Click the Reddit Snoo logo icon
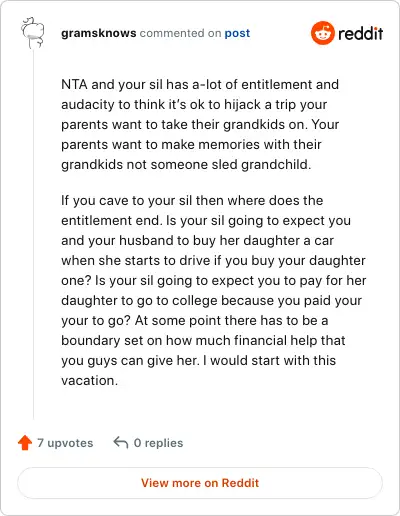 pyautogui.click(x=322, y=33)
